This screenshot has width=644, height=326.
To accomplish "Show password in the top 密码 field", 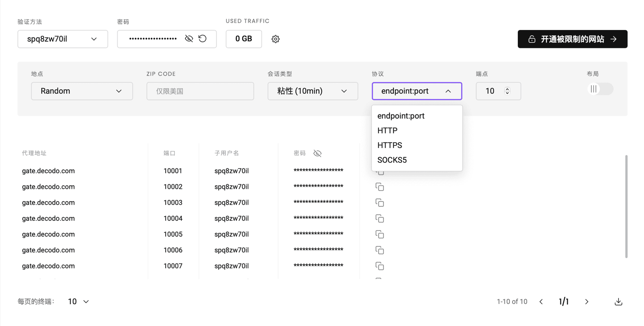I will pos(189,39).
